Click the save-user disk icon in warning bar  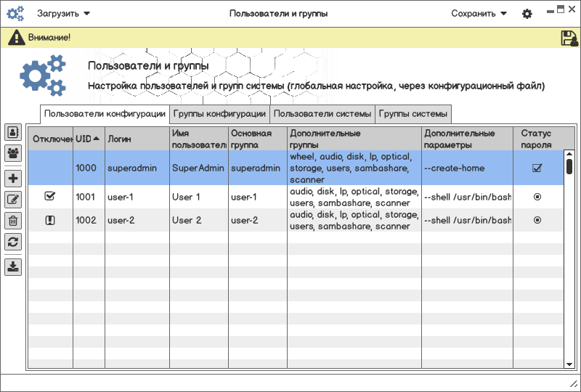click(x=569, y=38)
